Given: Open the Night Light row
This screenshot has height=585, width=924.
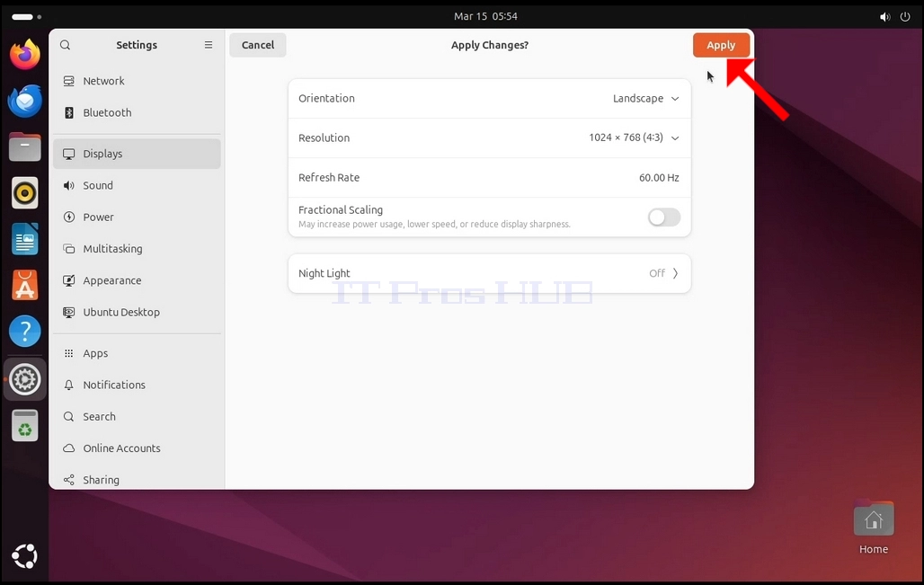Looking at the screenshot, I should [489, 273].
